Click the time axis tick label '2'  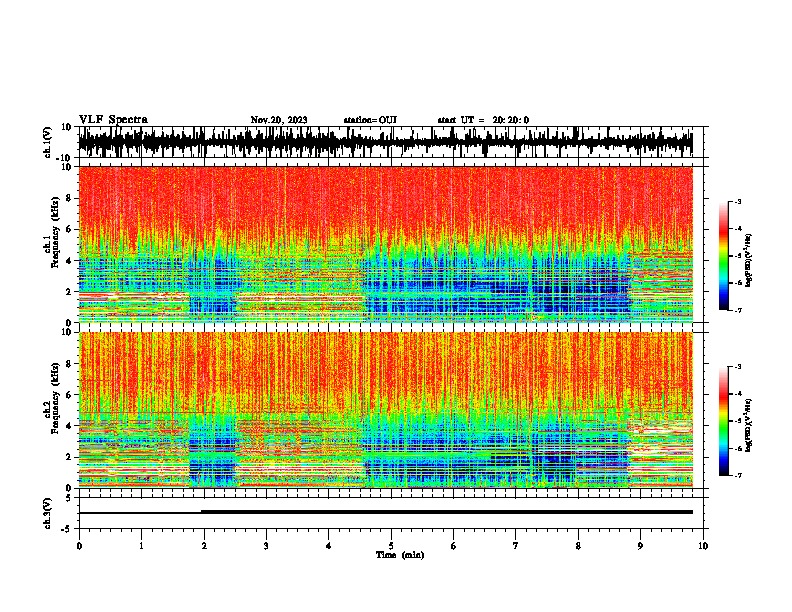204,546
